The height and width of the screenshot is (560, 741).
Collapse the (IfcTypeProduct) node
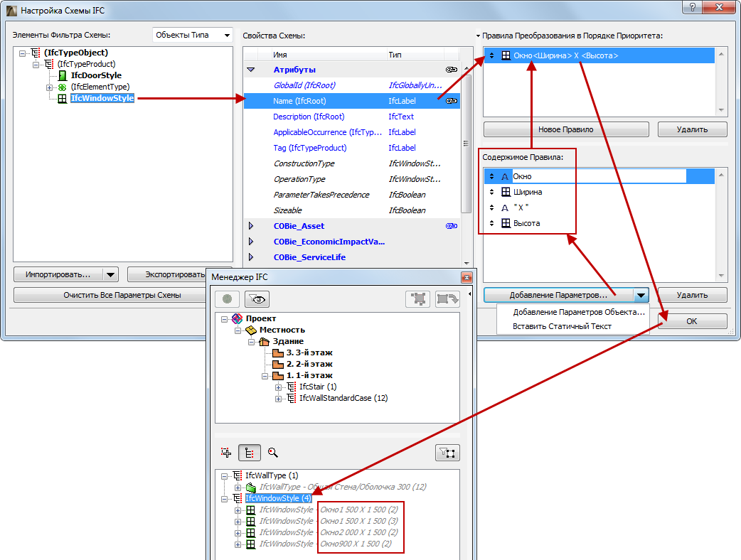click(x=36, y=65)
